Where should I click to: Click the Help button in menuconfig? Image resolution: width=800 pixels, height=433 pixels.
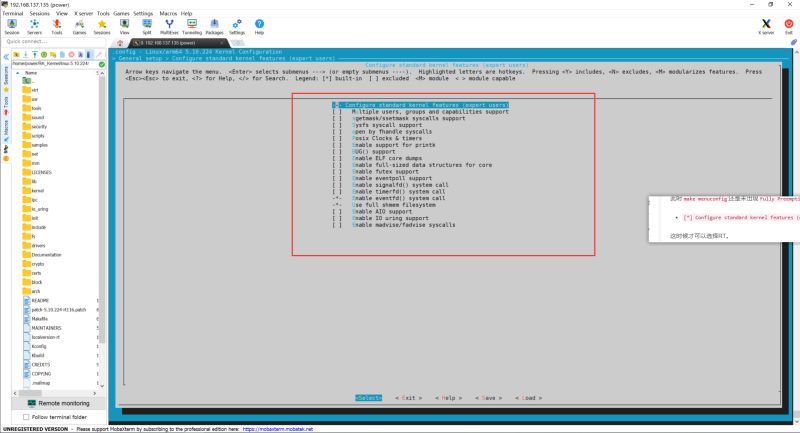coord(448,398)
